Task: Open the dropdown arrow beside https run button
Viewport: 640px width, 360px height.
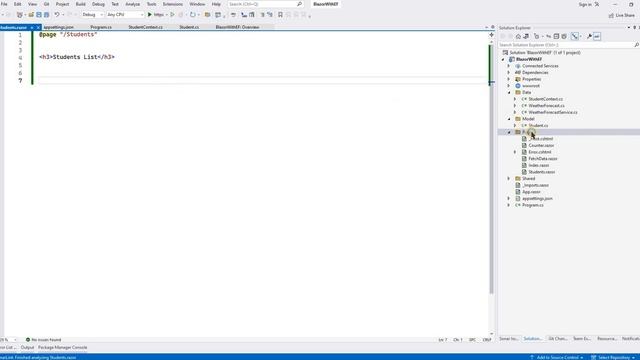Action: coord(167,15)
